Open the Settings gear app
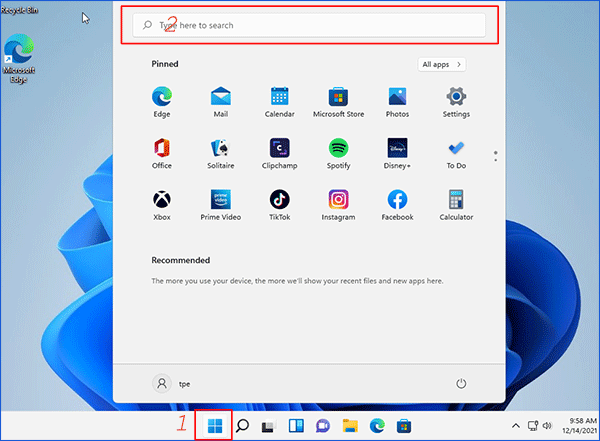The image size is (600, 441). (456, 102)
